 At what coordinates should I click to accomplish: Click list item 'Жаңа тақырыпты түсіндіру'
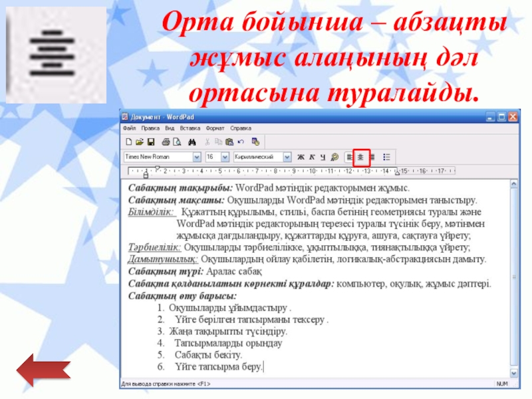click(x=228, y=331)
